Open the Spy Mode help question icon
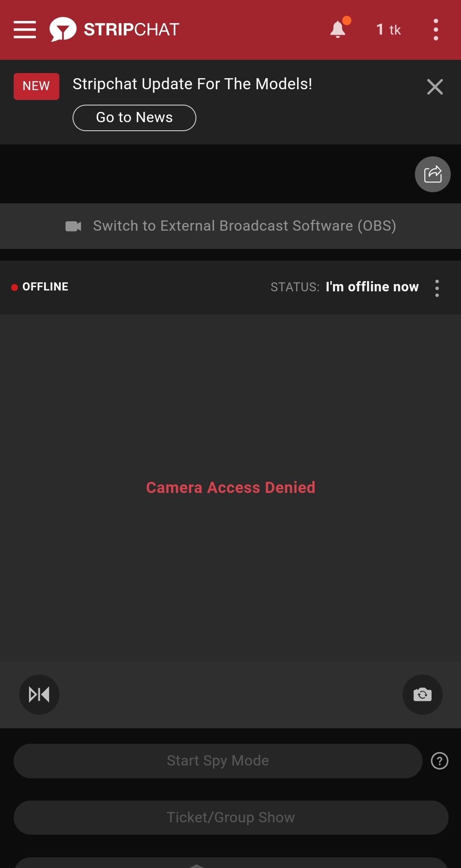 click(x=440, y=761)
